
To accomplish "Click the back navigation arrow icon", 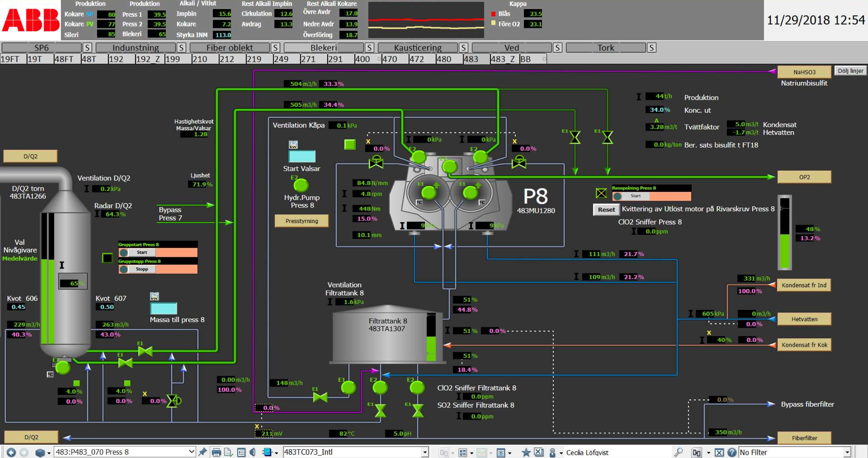I will (x=11, y=452).
